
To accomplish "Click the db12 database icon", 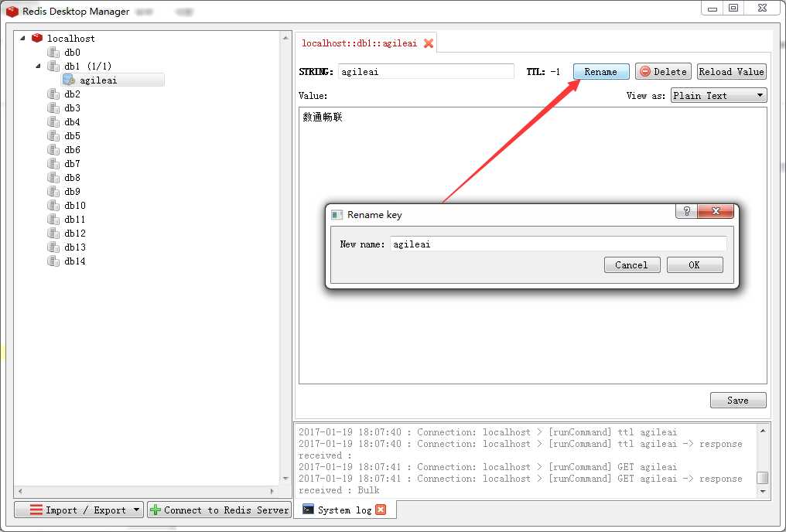I will tap(53, 233).
